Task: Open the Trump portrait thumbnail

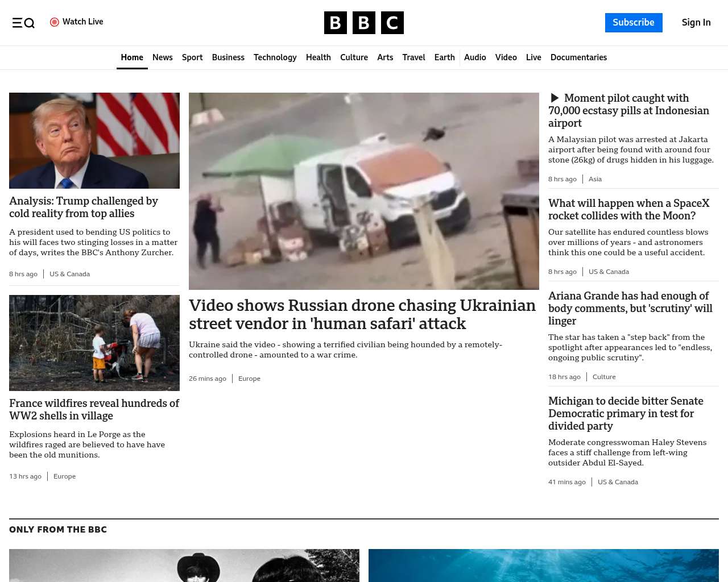Action: click(x=94, y=140)
